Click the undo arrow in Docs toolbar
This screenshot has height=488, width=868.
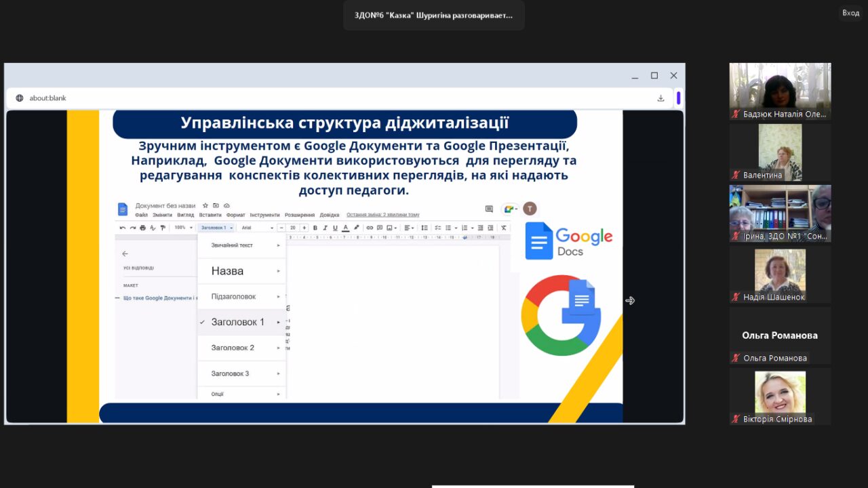click(x=123, y=228)
